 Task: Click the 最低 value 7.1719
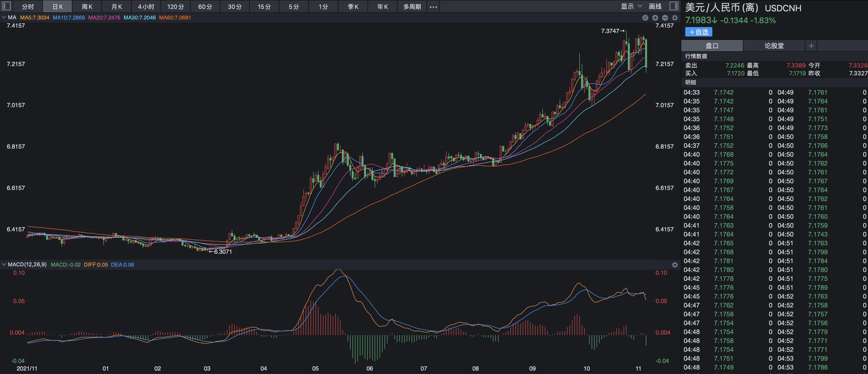click(x=797, y=73)
